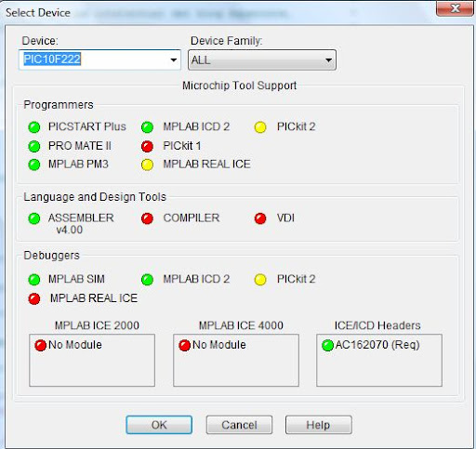Viewport: 476px width, 449px height.
Task: Close the Select Device dialog
Action: click(x=455, y=8)
